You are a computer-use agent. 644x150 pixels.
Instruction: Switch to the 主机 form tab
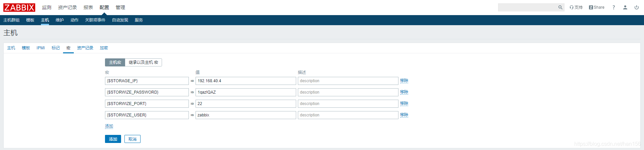coord(11,48)
